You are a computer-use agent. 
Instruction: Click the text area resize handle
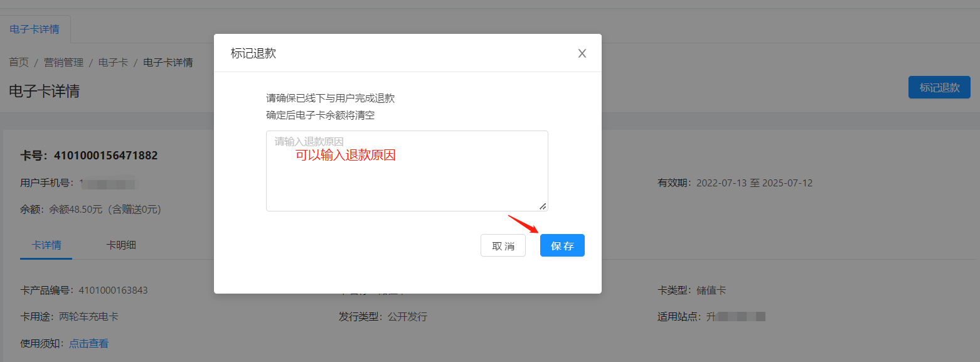[543, 206]
